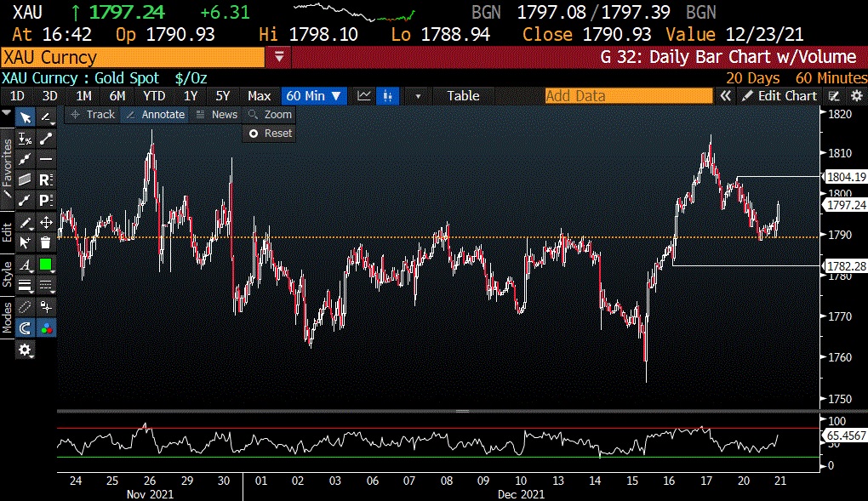Select the horizontal line drawing tool
This screenshot has height=501, width=868.
coord(46,159)
